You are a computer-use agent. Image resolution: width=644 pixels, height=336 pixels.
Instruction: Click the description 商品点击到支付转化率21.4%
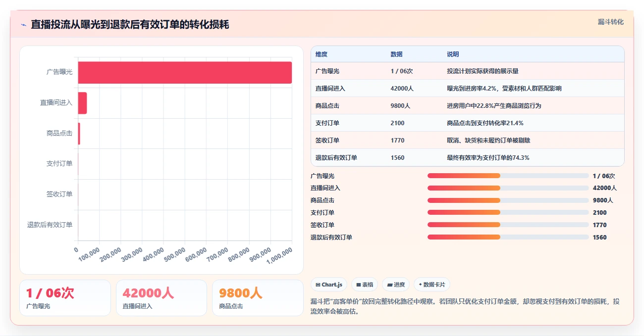(485, 123)
